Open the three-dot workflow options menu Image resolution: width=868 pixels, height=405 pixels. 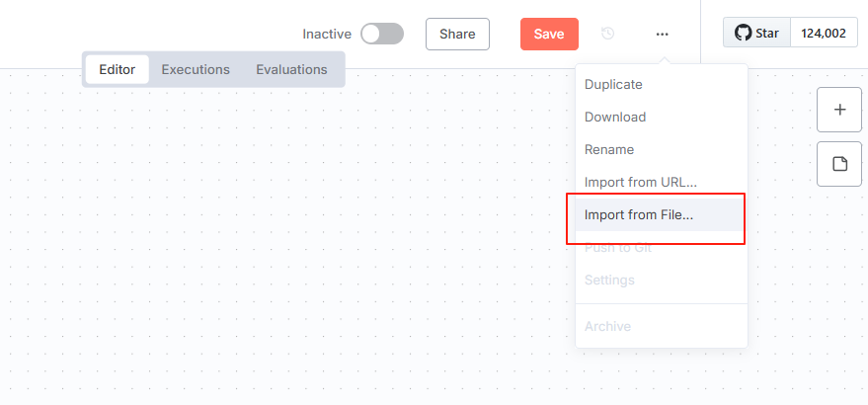[x=662, y=34]
